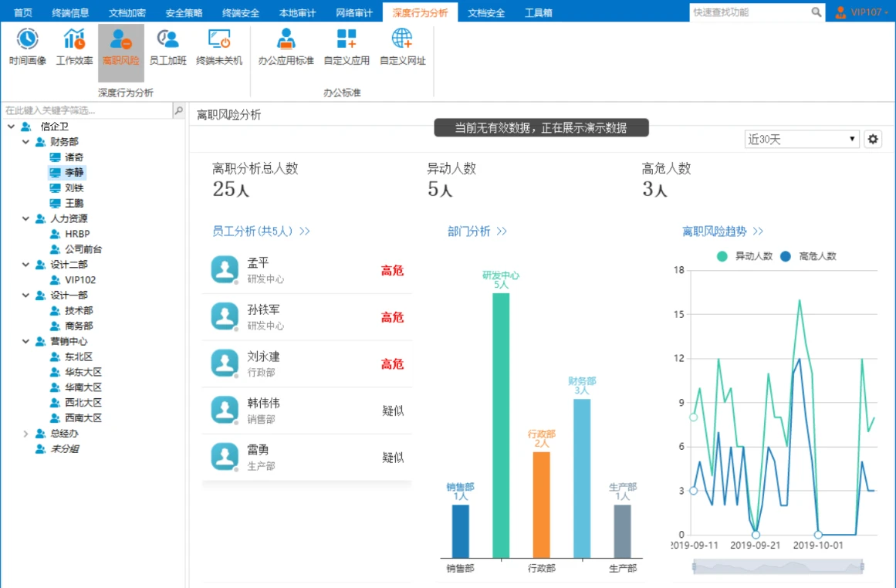Switch to the 工具箱 tab

(538, 12)
